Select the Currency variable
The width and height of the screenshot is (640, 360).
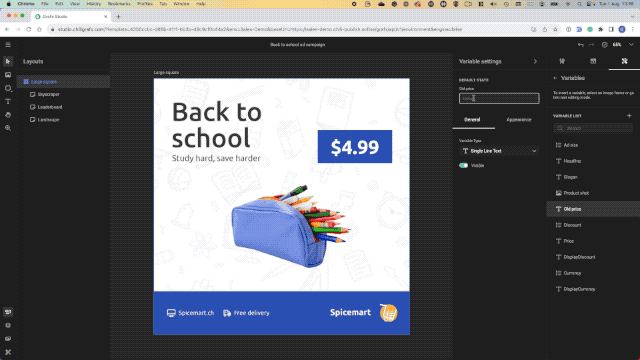pos(593,273)
